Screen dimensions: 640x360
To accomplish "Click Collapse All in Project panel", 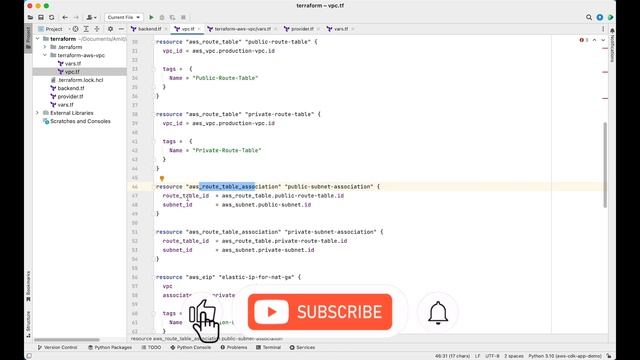I will pos(97,29).
